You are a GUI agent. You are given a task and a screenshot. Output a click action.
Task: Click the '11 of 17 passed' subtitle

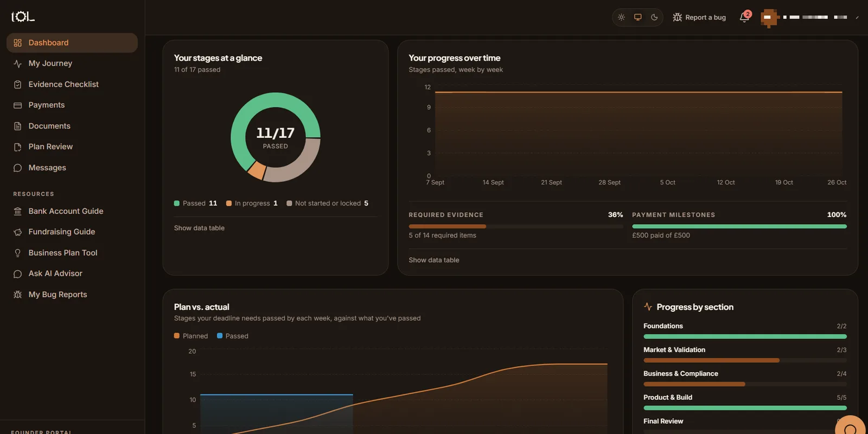tap(197, 69)
